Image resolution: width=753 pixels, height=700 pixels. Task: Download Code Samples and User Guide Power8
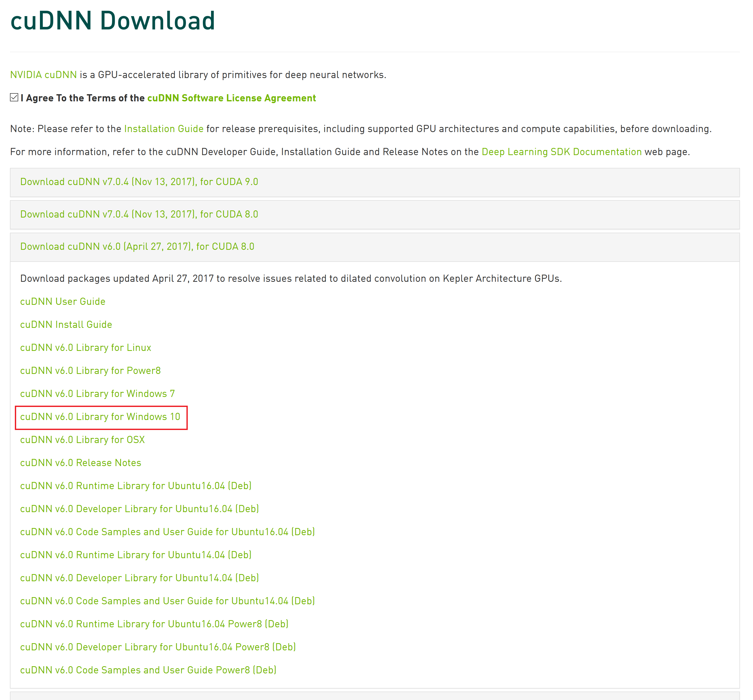click(x=148, y=670)
